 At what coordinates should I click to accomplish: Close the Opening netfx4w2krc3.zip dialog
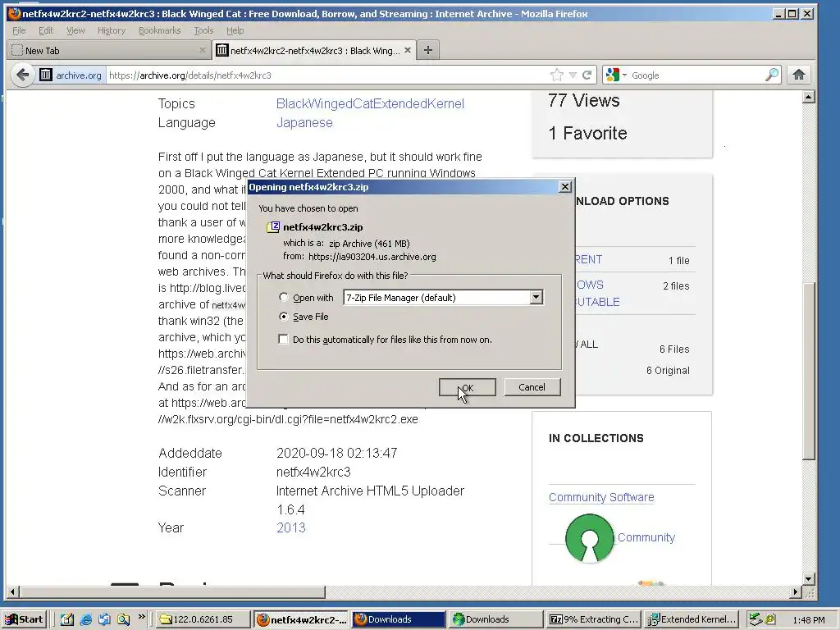click(x=564, y=187)
